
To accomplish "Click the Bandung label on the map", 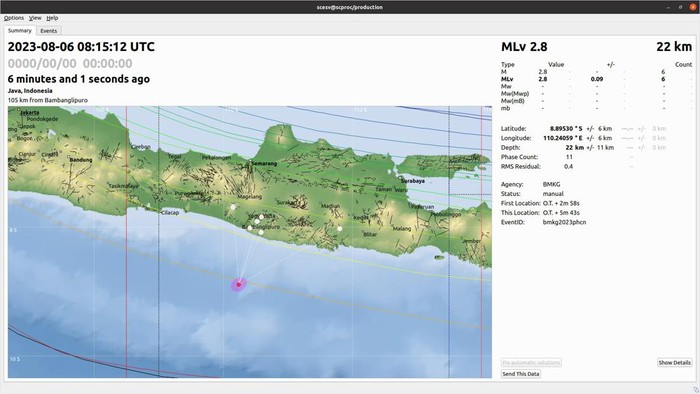I will tap(81, 160).
